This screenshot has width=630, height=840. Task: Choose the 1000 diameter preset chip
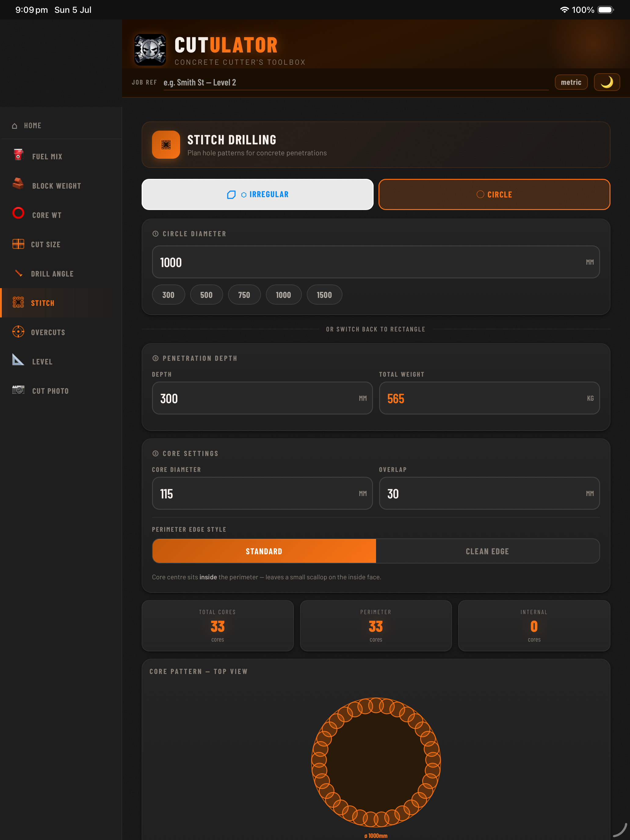283,295
